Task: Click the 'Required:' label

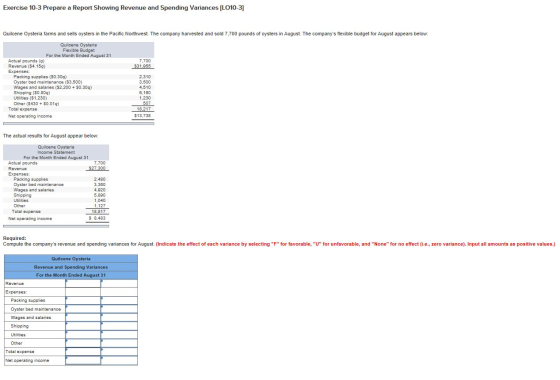Action: (14, 238)
